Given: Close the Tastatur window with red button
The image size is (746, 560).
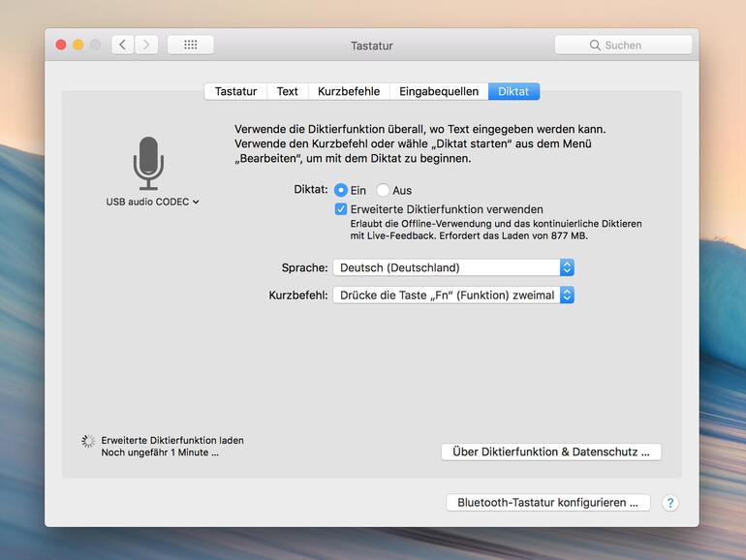Looking at the screenshot, I should click(x=61, y=45).
